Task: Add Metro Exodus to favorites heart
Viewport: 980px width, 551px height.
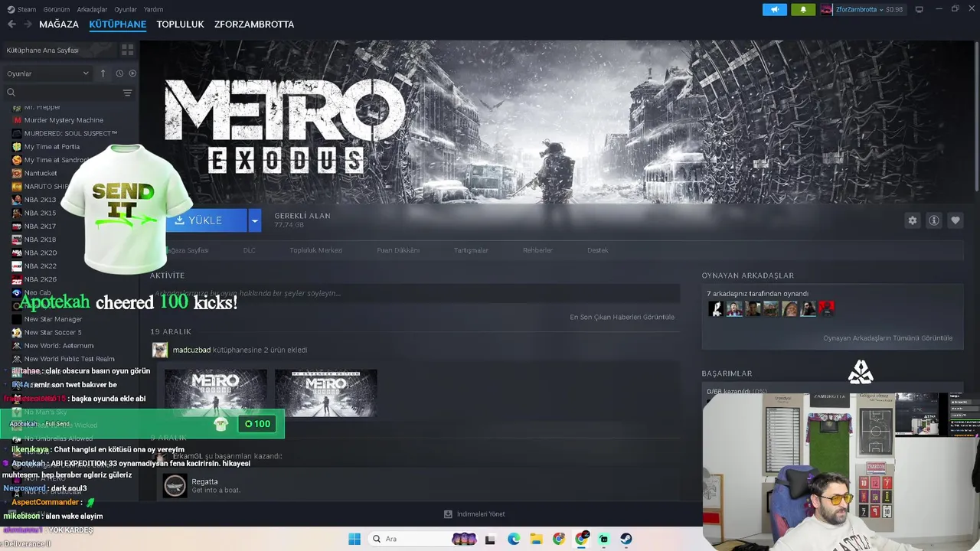Action: click(x=955, y=220)
